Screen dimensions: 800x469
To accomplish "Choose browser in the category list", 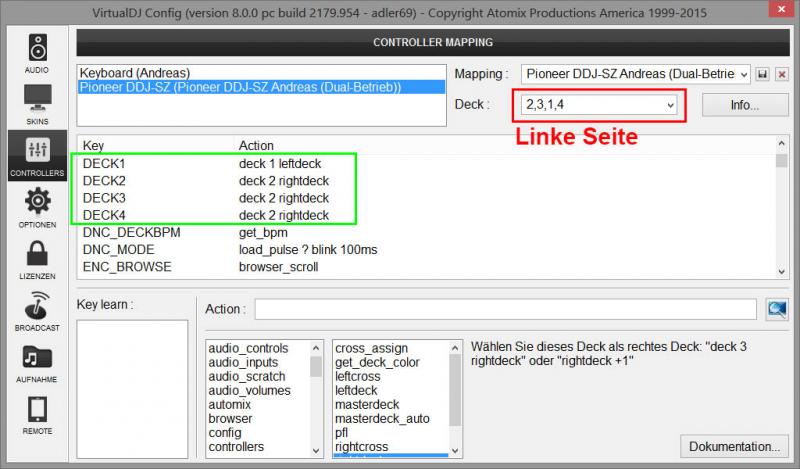I will coord(230,418).
